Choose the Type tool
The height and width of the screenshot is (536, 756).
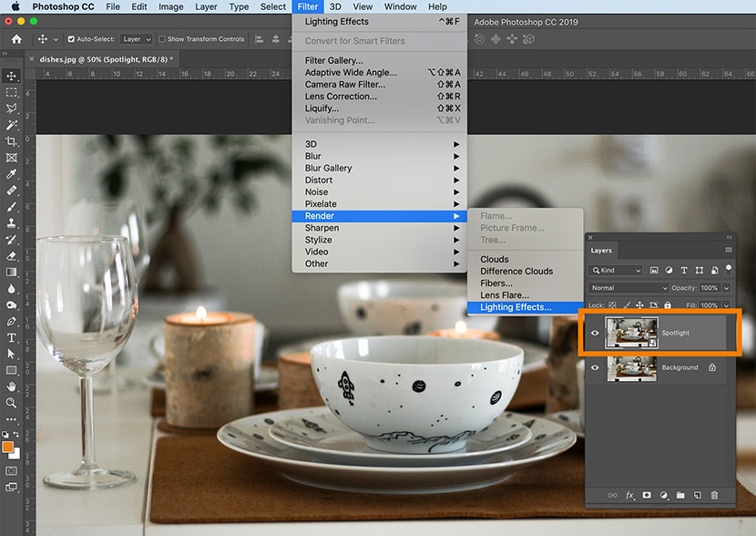pos(12,337)
